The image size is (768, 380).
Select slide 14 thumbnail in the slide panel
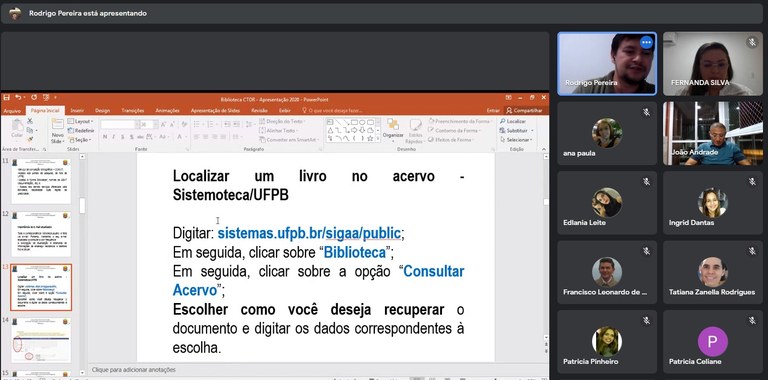pos(41,340)
